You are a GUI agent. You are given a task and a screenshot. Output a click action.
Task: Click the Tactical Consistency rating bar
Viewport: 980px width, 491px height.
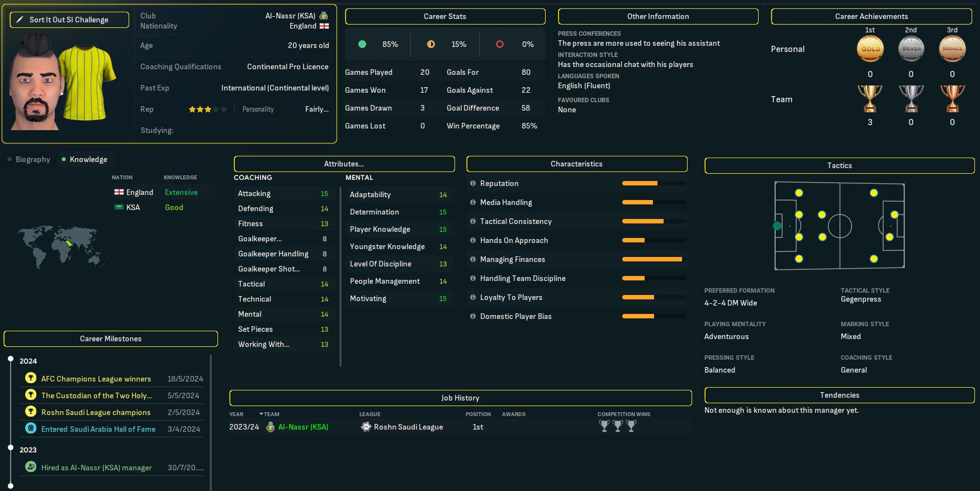[x=654, y=221]
